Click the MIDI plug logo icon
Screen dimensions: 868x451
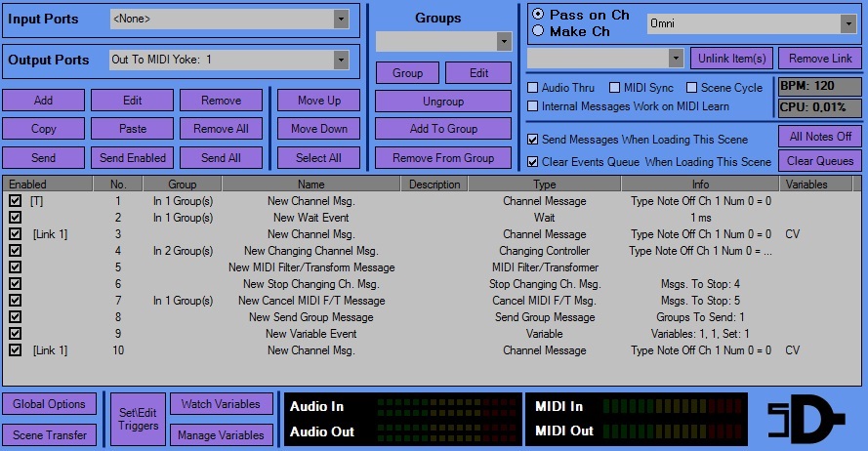click(806, 419)
